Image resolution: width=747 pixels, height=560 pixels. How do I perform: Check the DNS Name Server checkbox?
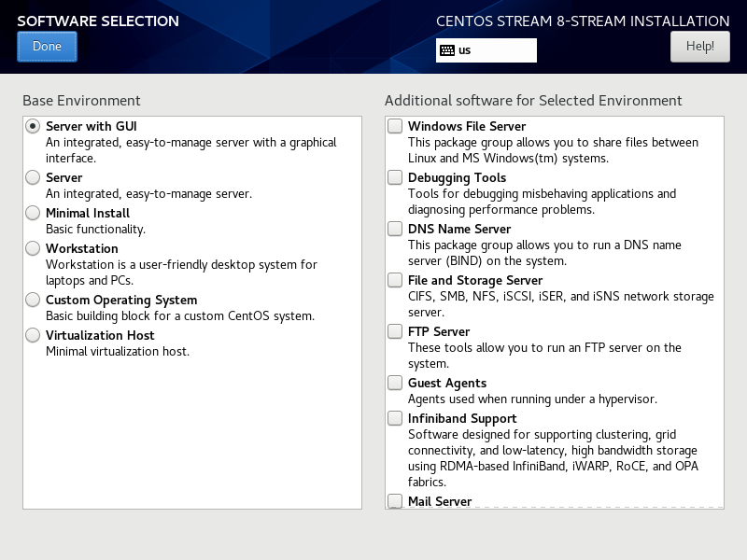[x=394, y=229]
